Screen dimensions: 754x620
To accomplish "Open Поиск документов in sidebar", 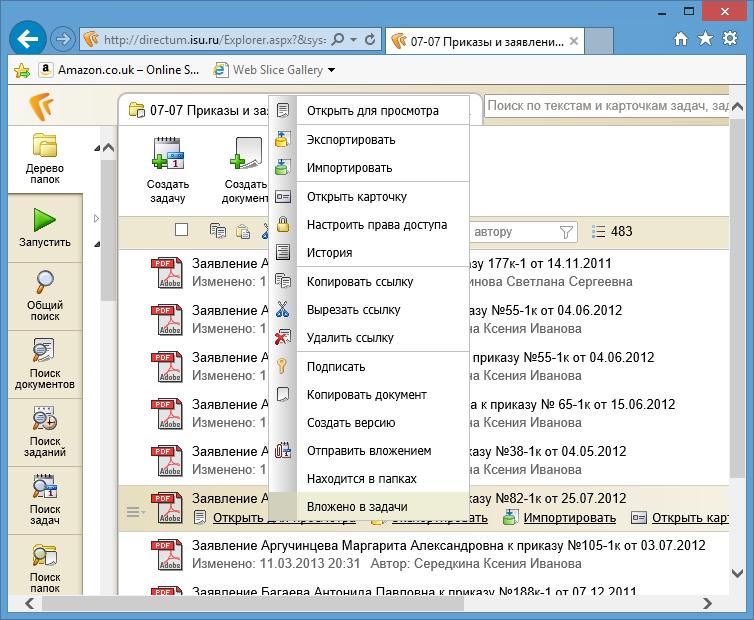I will (44, 363).
